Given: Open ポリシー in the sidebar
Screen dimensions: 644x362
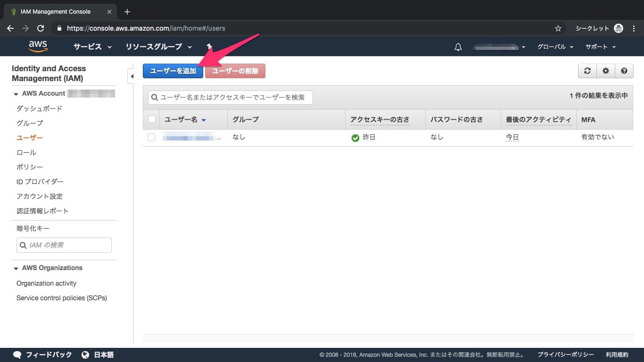Looking at the screenshot, I should pos(30,167).
